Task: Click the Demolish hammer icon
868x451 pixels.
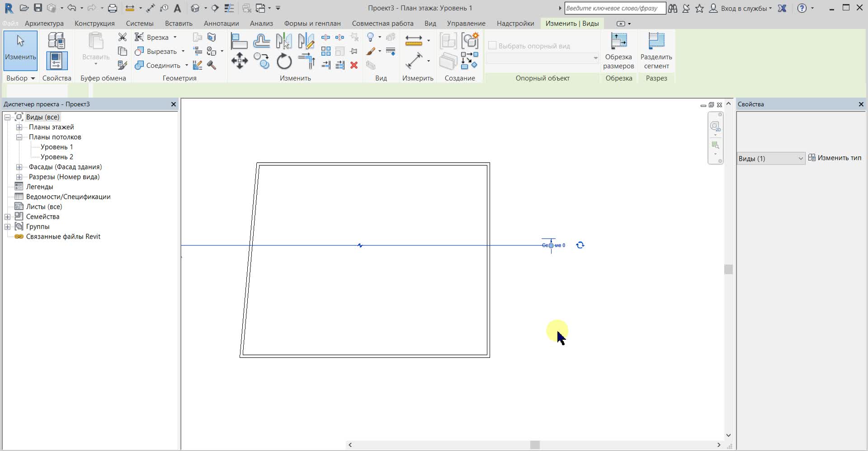Action: 212,65
